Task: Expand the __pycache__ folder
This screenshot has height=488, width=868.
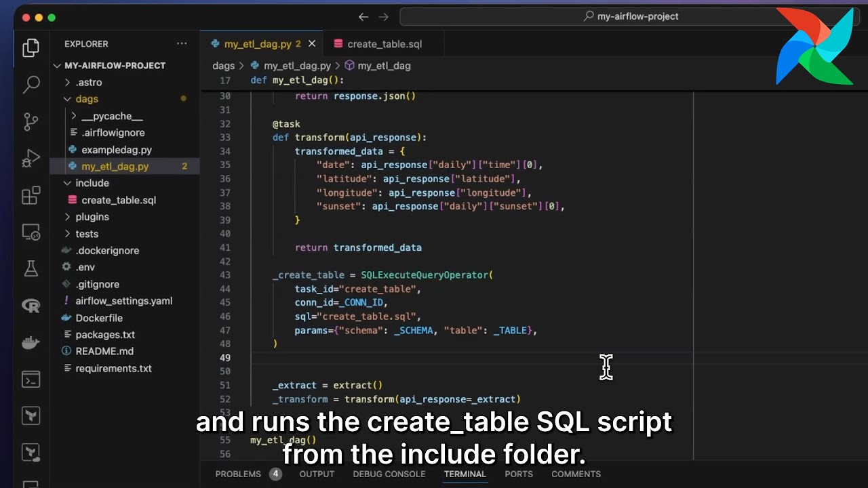Action: click(x=112, y=117)
